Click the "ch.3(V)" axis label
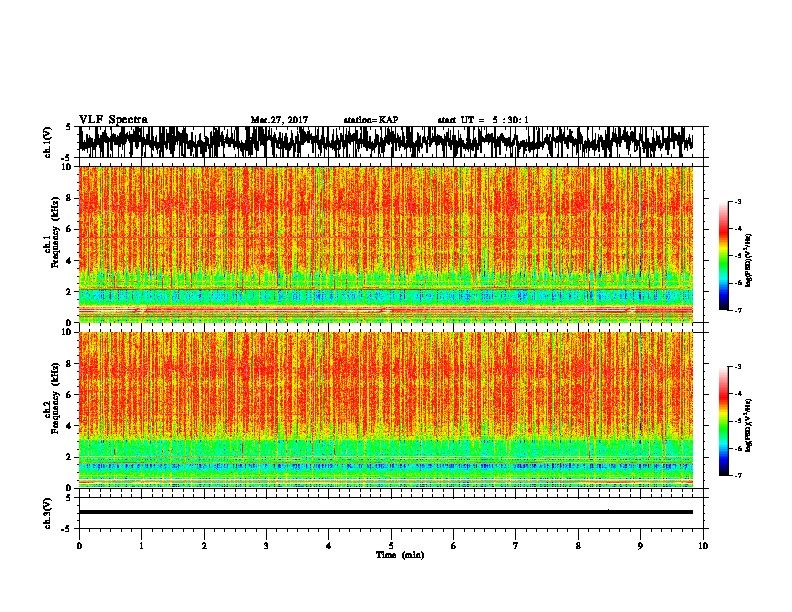Image resolution: width=792 pixels, height=612 pixels. coord(47,514)
